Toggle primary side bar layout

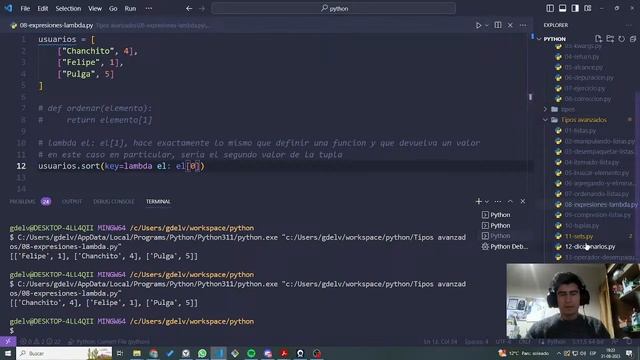(550, 8)
